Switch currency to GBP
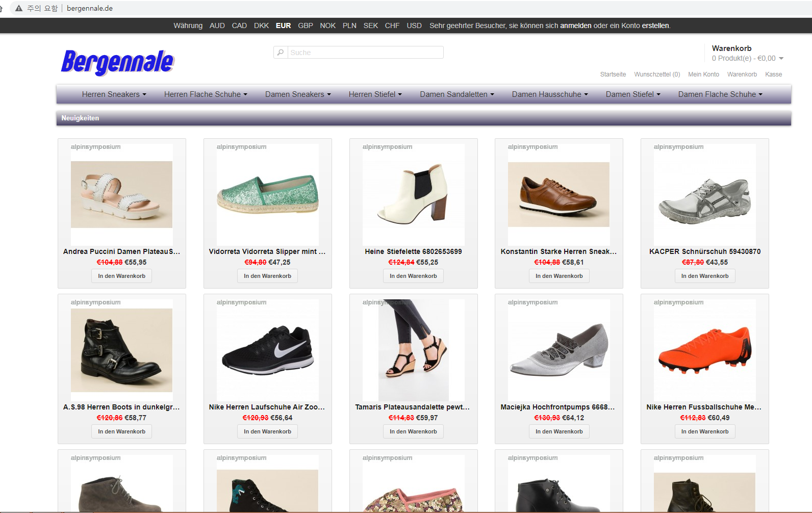812x513 pixels. click(306, 25)
